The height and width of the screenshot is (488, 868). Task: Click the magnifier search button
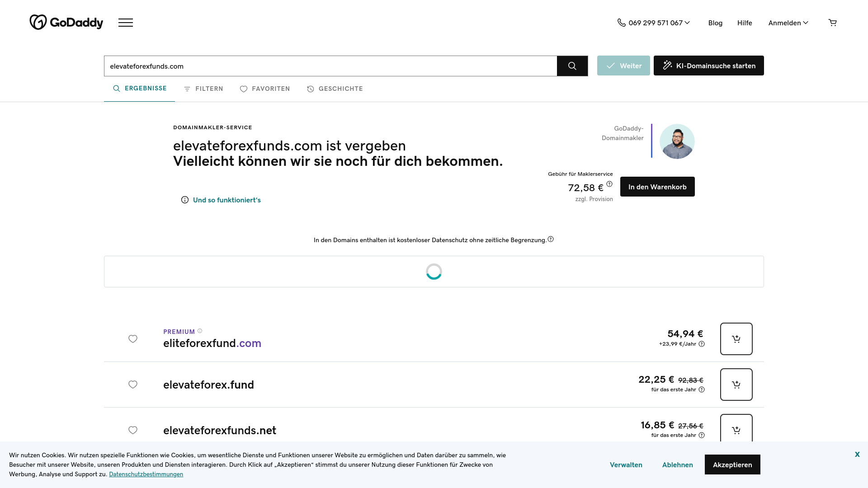click(572, 66)
